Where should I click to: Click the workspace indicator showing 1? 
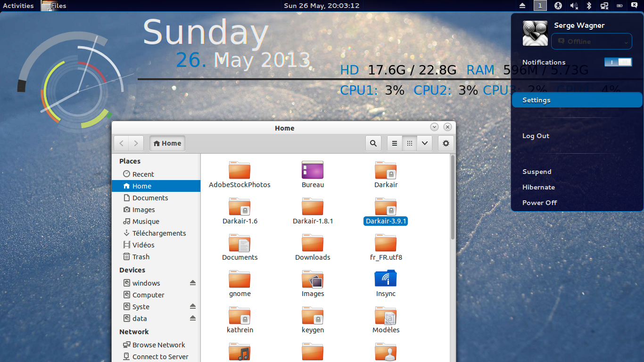[x=540, y=6]
